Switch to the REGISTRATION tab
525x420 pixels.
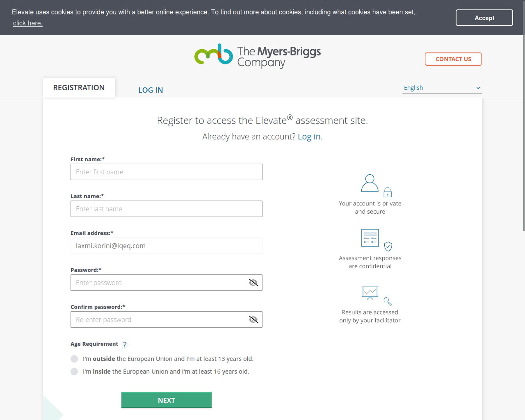tap(79, 87)
